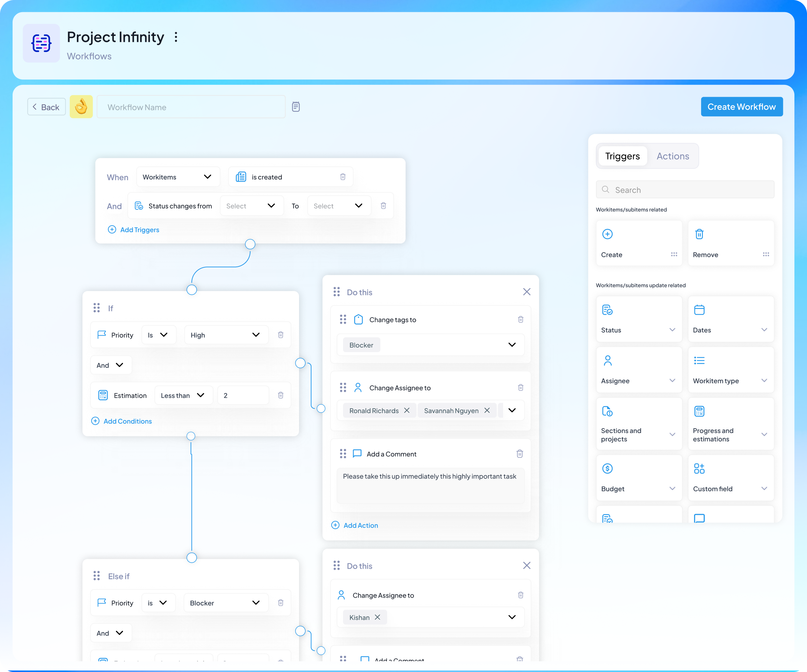Pick the workflow emoji icon
The height and width of the screenshot is (672, 807).
click(x=81, y=107)
